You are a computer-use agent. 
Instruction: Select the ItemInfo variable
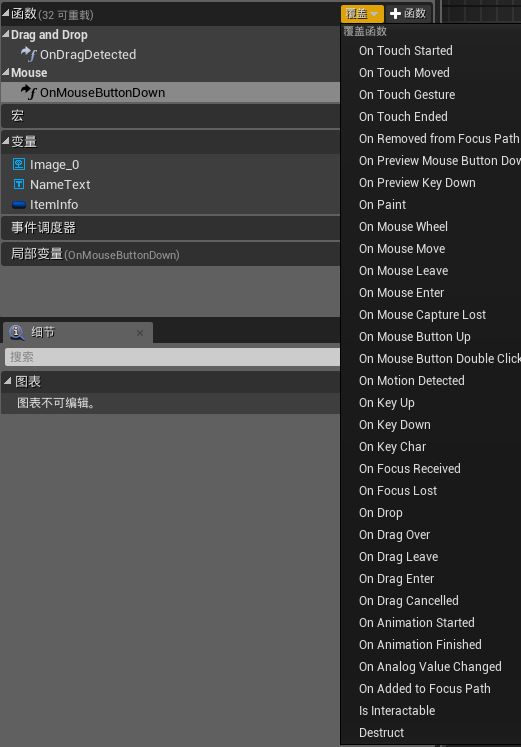(x=54, y=205)
